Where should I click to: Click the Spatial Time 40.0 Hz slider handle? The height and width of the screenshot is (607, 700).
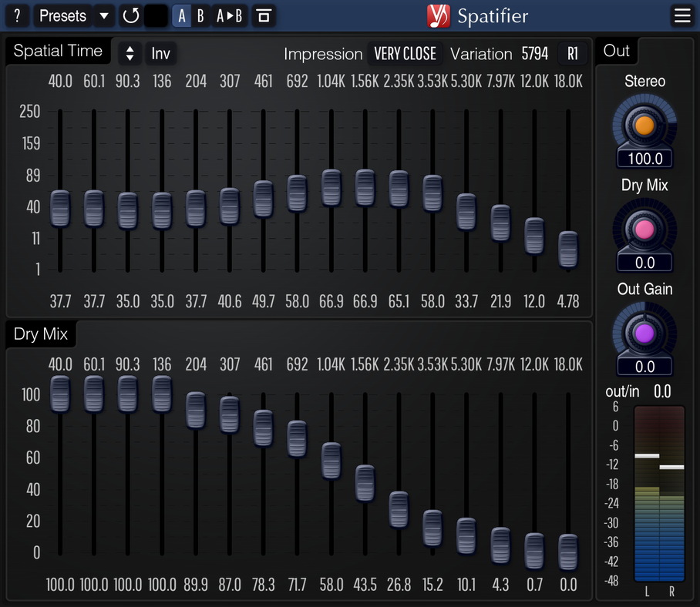(60, 208)
